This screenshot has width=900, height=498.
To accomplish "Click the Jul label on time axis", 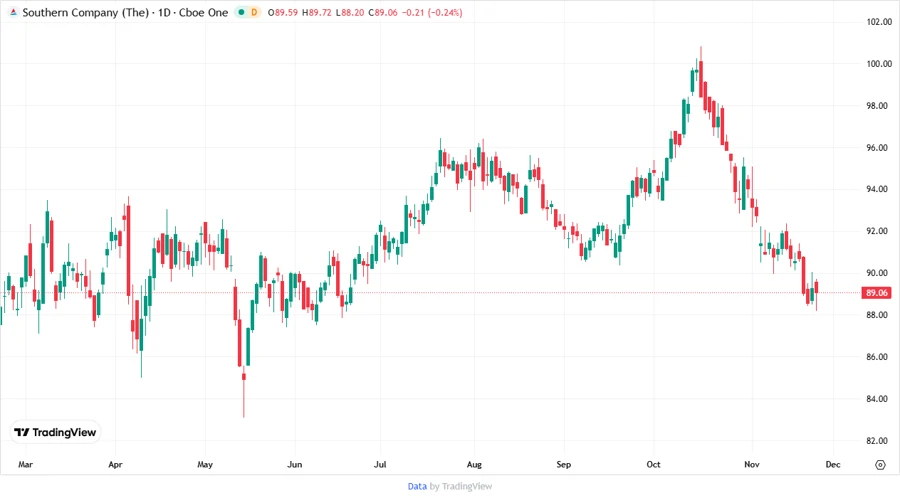I will pyautogui.click(x=380, y=464).
